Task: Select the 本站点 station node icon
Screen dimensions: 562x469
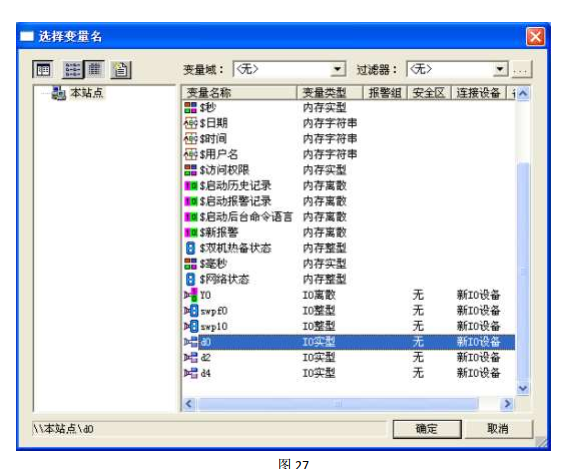Action: [x=59, y=93]
